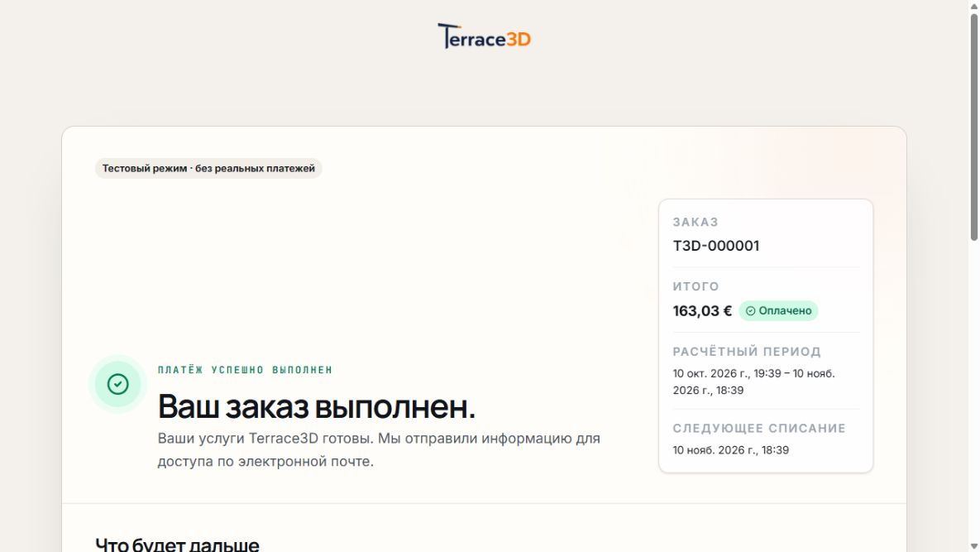Click the 'Оплачено' paid status badge
This screenshot has width=980, height=552.
(x=778, y=310)
